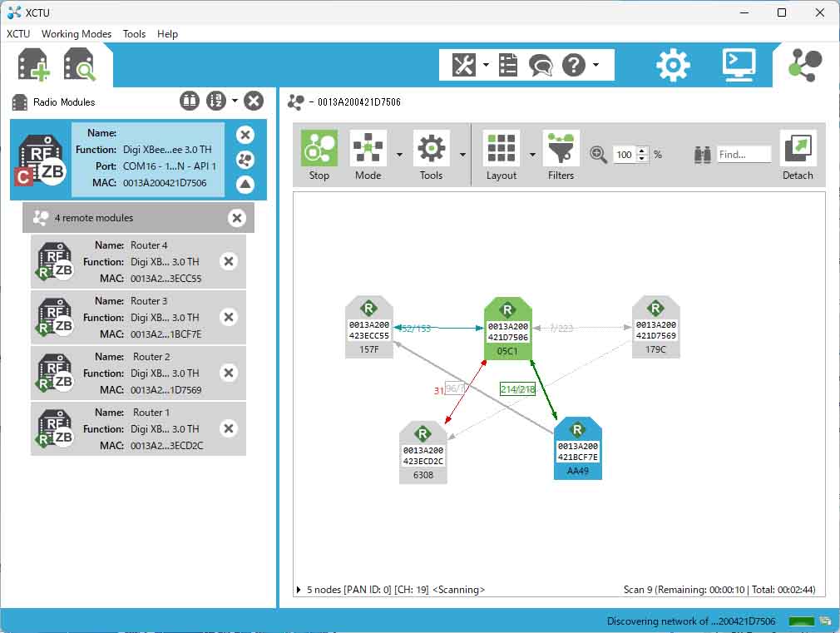The height and width of the screenshot is (633, 840).
Task: Click the Add radio module icon
Action: [34, 65]
